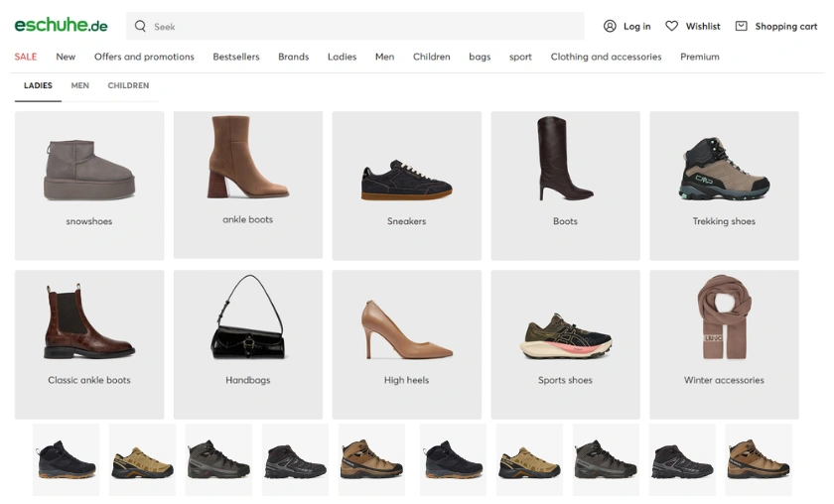The height and width of the screenshot is (504, 834).
Task: Open the Log in link
Action: click(636, 26)
